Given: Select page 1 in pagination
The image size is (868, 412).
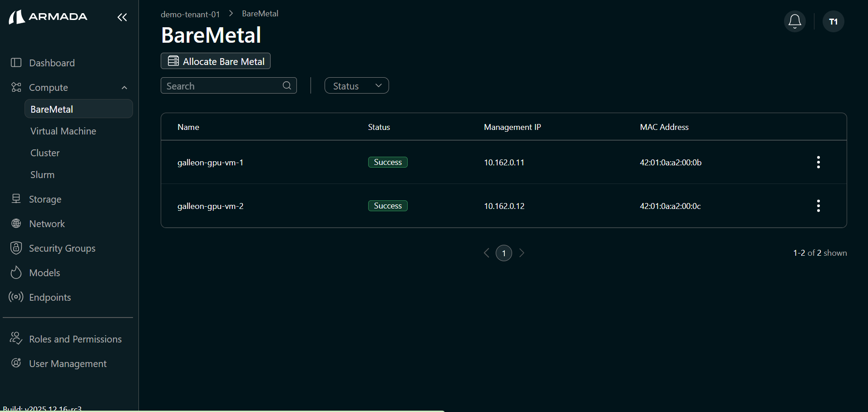Looking at the screenshot, I should point(503,253).
